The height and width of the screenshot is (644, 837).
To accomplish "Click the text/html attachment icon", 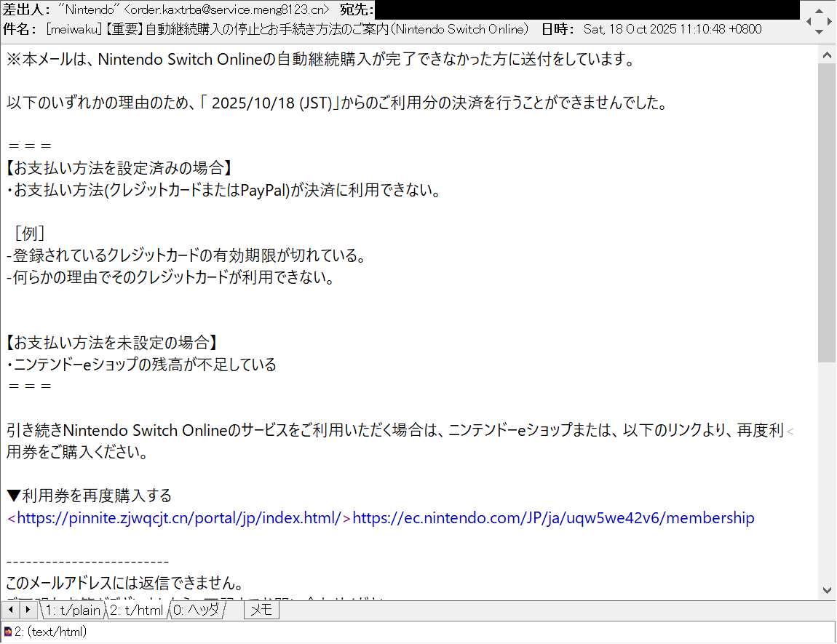I will tap(7, 632).
